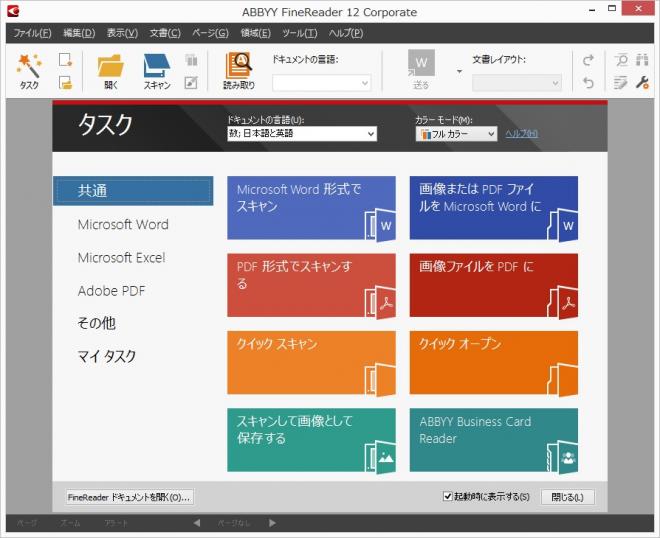This screenshot has height=538, width=660.
Task: Select the Microsoft Word task category
Action: point(123,224)
